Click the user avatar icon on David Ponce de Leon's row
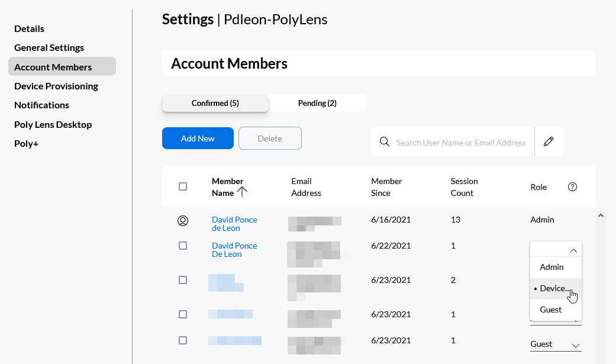 click(x=183, y=220)
